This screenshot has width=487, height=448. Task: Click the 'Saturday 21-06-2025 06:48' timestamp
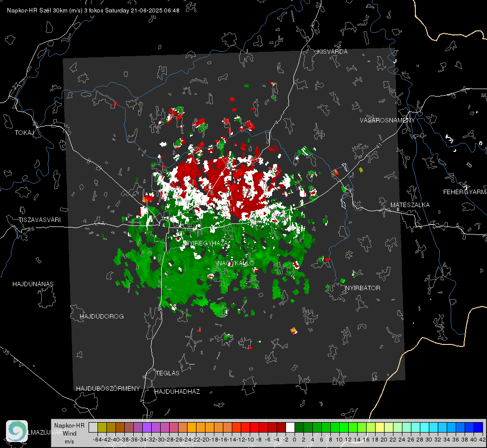tap(142, 10)
